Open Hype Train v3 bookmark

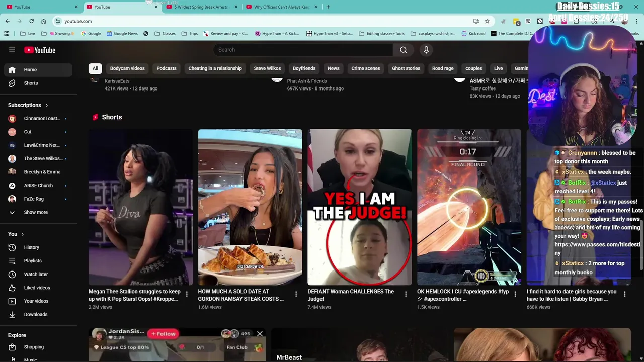pos(330,34)
